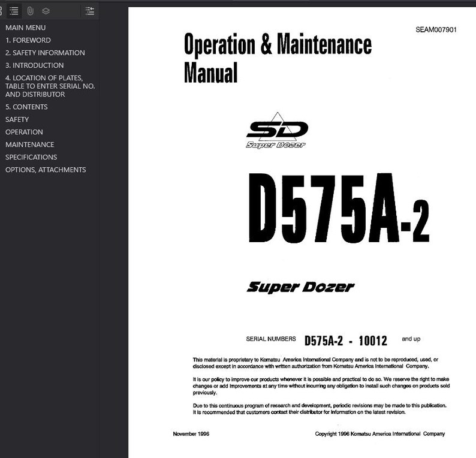Navigate to 5. CONTENTS bookmark
The width and height of the screenshot is (476, 458).
coord(26,107)
